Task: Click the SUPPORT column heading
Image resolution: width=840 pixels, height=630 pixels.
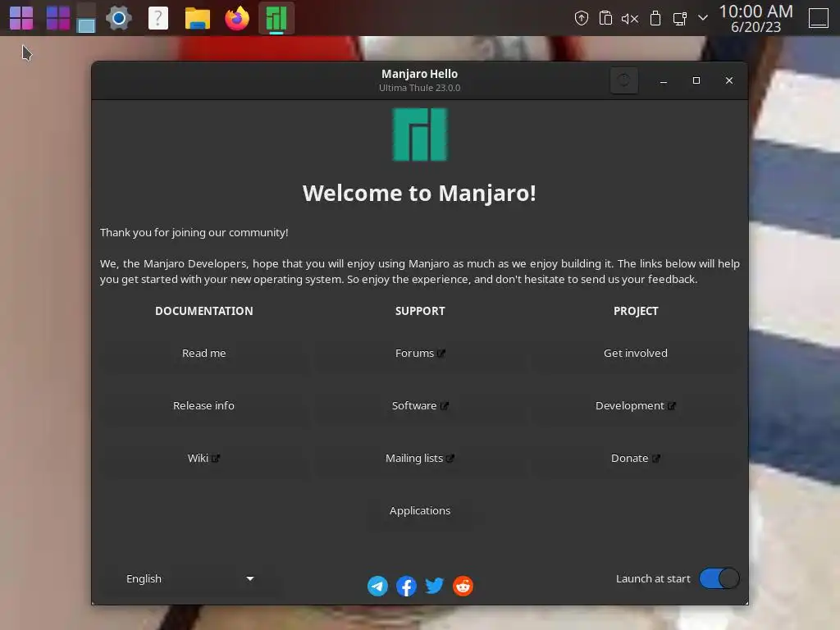Action: click(x=420, y=311)
